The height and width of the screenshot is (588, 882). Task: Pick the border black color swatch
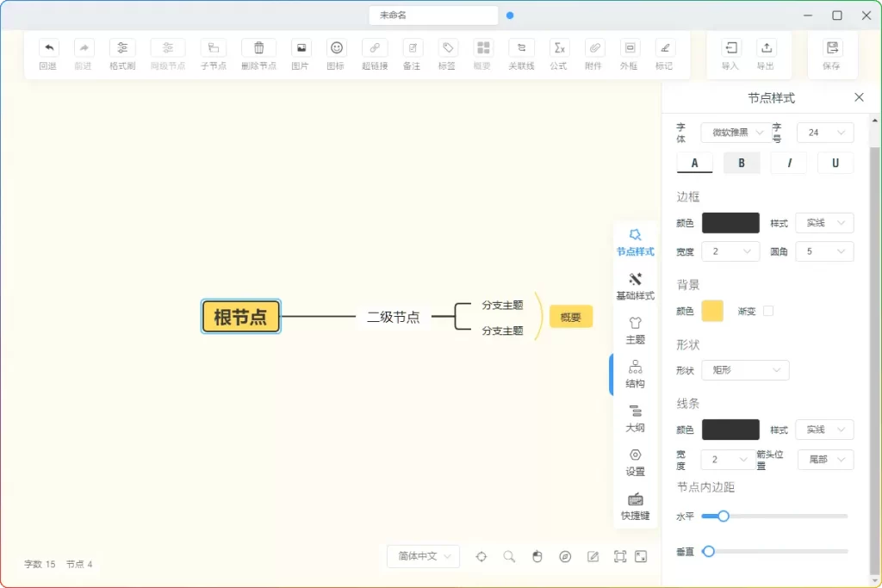click(x=730, y=223)
